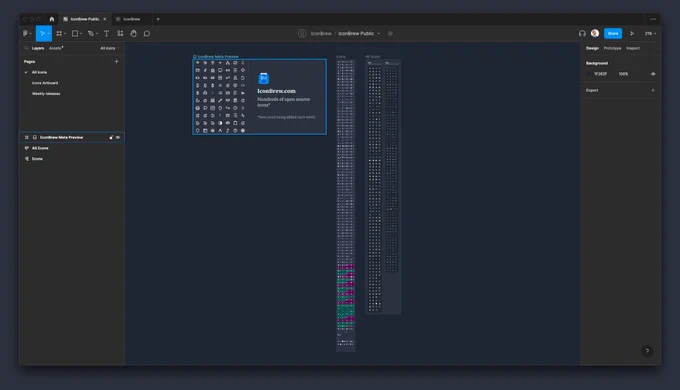The image size is (680, 390).
Task: Click the IconBrew team name in the title
Action: tap(321, 33)
